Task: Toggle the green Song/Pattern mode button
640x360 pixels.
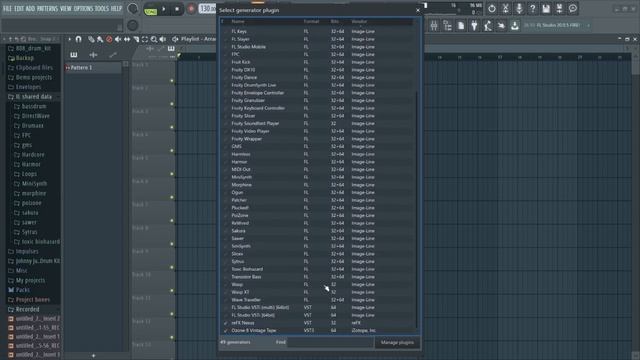Action: click(151, 11)
